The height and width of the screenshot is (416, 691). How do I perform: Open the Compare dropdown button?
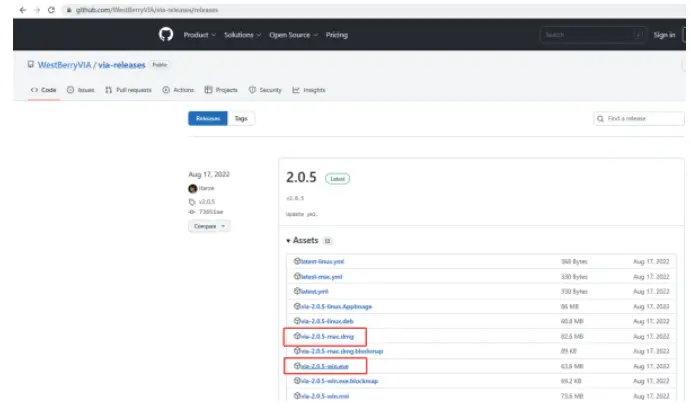tap(209, 226)
